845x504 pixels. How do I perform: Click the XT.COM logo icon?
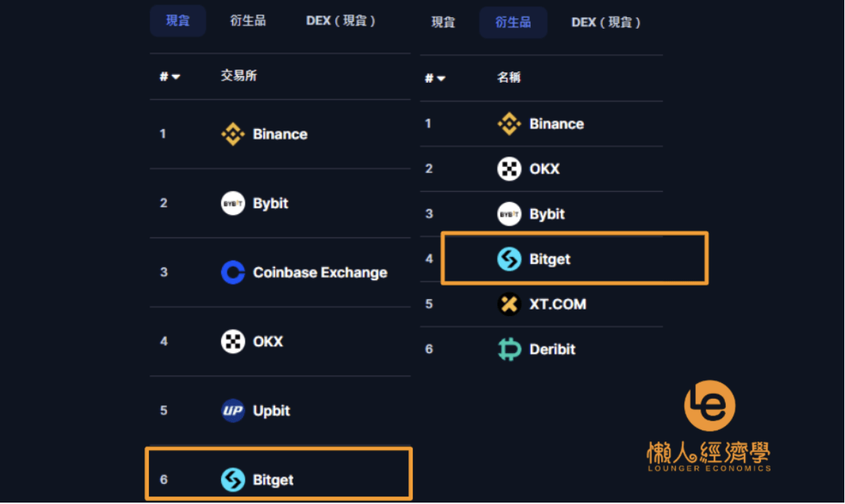[510, 304]
